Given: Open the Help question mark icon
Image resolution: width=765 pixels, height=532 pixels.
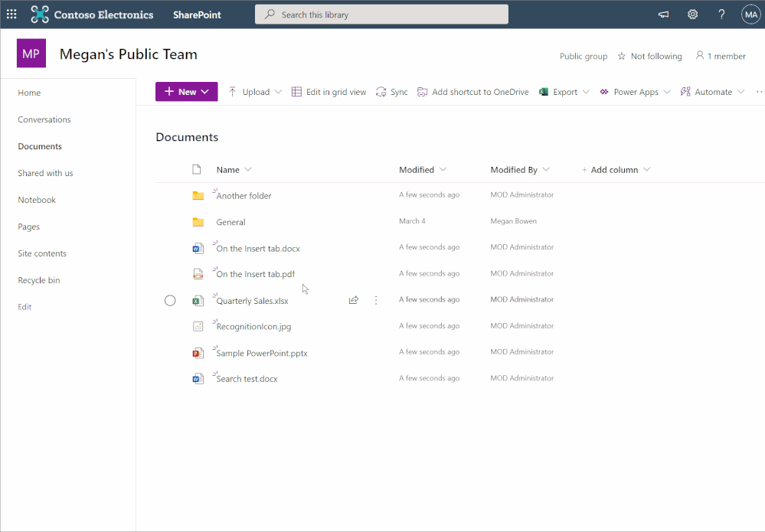Looking at the screenshot, I should click(721, 14).
